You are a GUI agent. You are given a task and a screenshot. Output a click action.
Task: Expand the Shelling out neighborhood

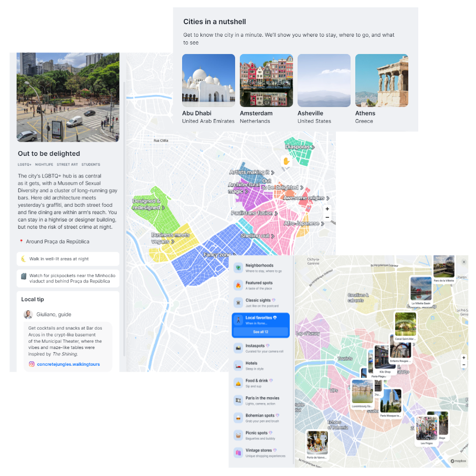[x=258, y=236]
